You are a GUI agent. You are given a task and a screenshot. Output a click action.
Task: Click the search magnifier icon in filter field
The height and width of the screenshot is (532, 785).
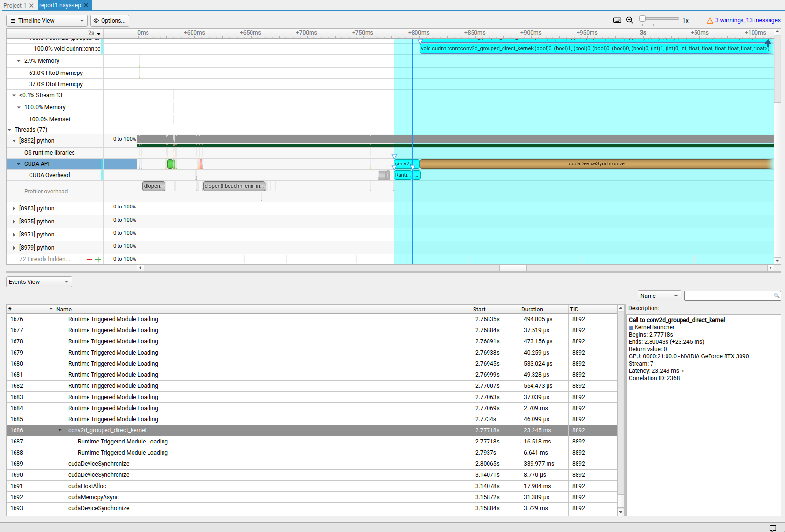776,296
